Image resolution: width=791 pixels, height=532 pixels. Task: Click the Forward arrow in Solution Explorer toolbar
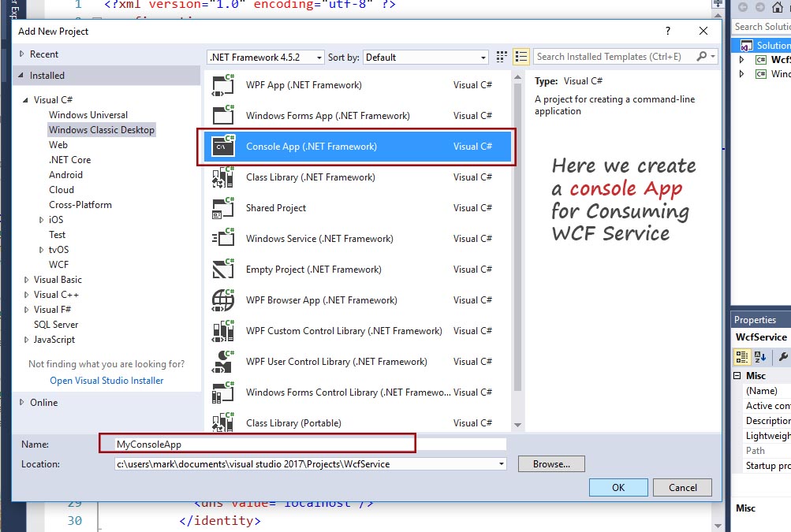(759, 8)
